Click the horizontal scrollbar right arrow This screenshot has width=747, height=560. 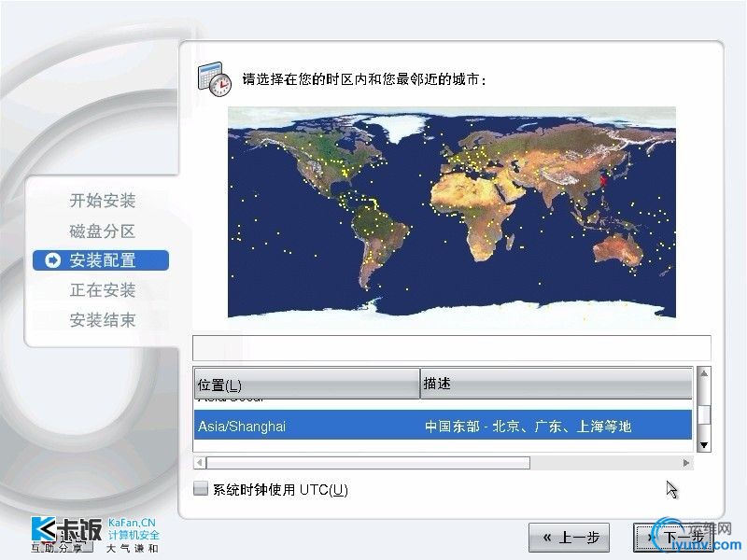(x=686, y=462)
